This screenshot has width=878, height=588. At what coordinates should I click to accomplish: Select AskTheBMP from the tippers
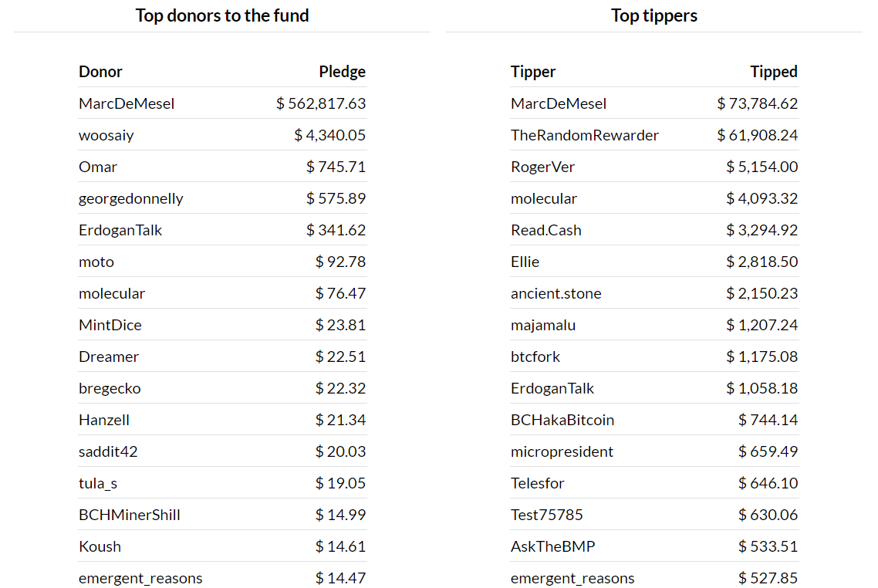point(553,546)
